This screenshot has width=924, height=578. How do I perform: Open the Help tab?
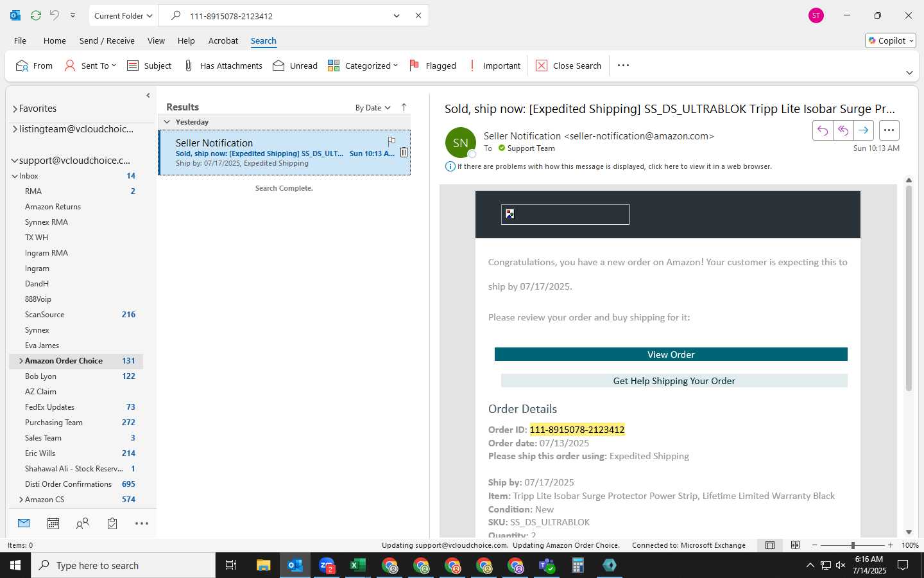tap(186, 40)
